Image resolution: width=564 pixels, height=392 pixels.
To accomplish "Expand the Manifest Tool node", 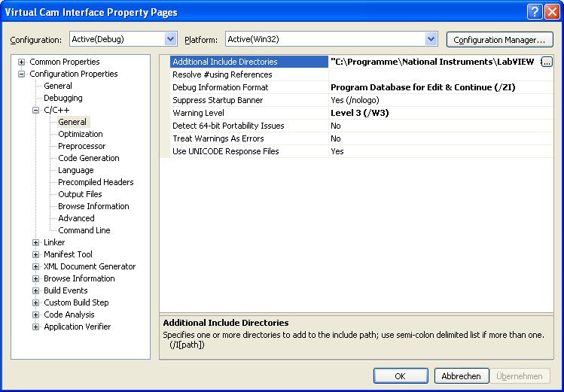I will click(x=35, y=255).
